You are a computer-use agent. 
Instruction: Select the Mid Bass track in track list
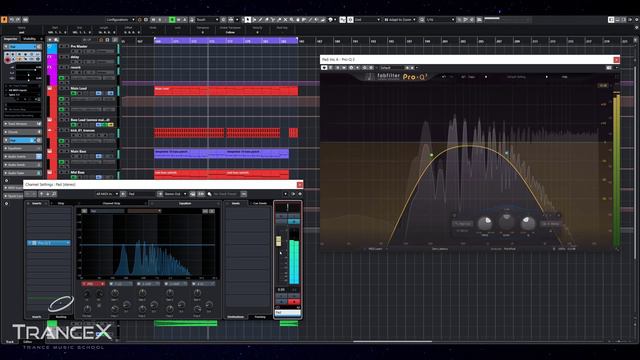[78, 172]
